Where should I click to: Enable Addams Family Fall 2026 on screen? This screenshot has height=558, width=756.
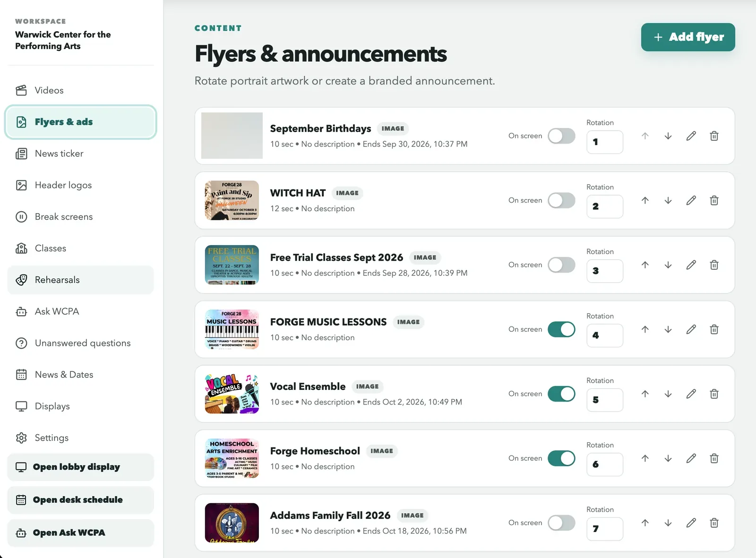(561, 523)
